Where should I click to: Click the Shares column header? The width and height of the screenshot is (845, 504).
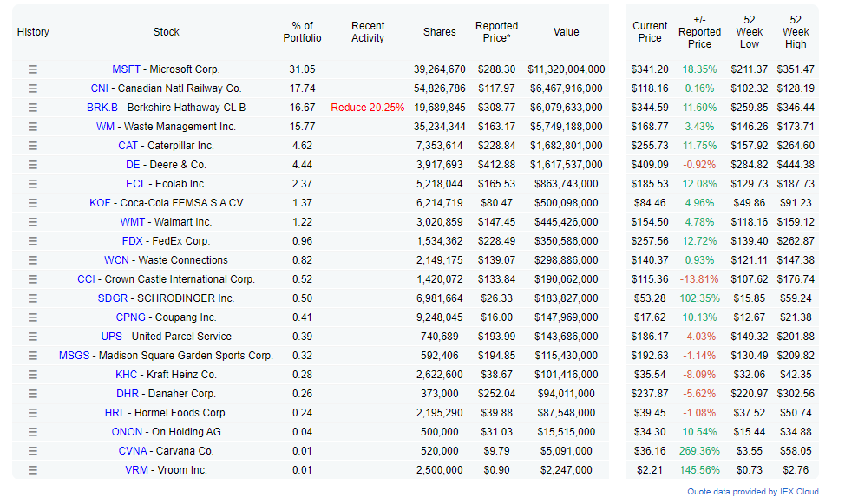[x=439, y=32]
